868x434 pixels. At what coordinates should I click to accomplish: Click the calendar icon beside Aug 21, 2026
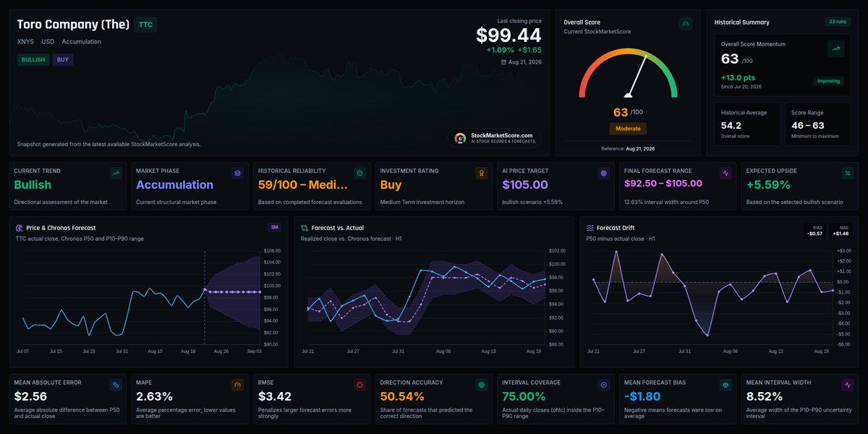coord(503,62)
